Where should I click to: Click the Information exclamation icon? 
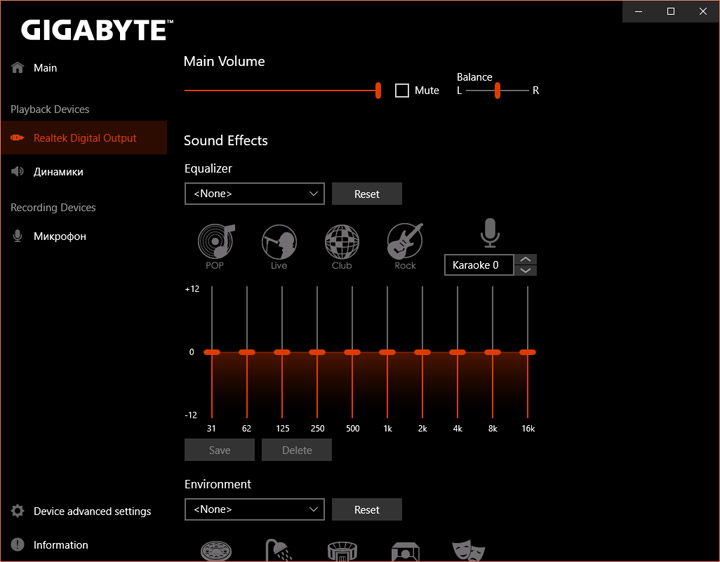(17, 545)
